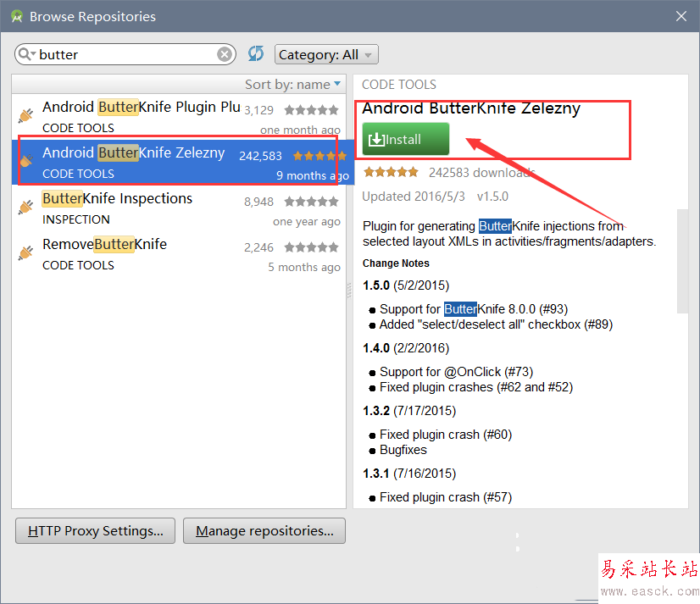
Task: Click the Change Notes heading
Action: click(x=396, y=263)
